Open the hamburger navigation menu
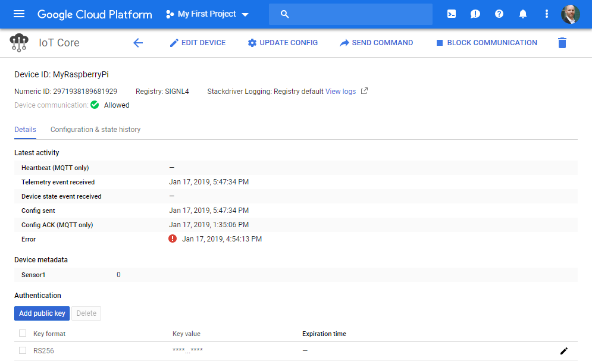 pyautogui.click(x=19, y=14)
